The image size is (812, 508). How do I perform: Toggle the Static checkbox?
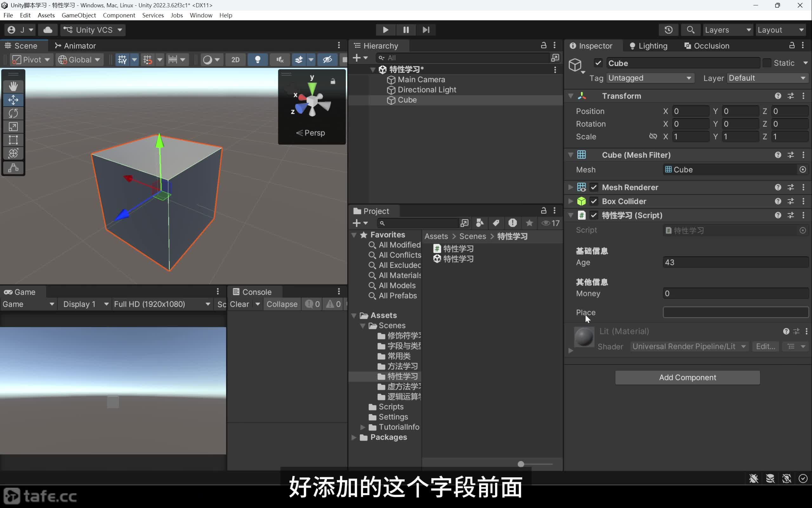[x=767, y=63]
